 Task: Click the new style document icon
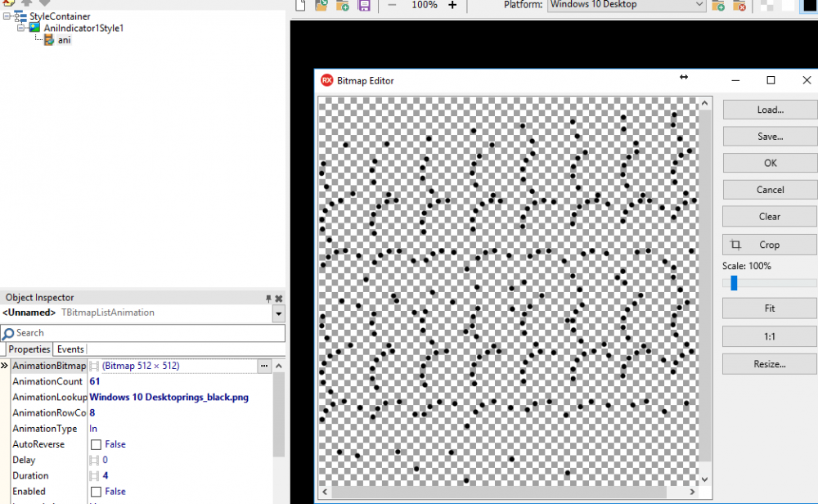click(x=300, y=5)
